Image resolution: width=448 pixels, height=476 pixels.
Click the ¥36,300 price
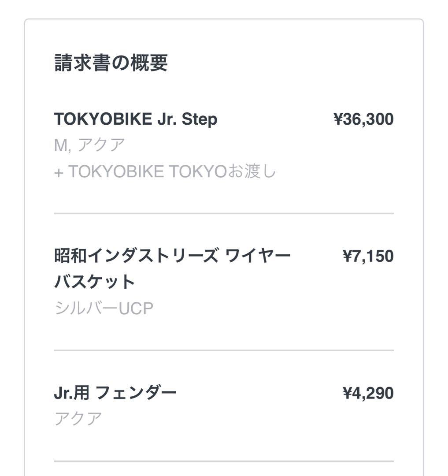(x=363, y=119)
